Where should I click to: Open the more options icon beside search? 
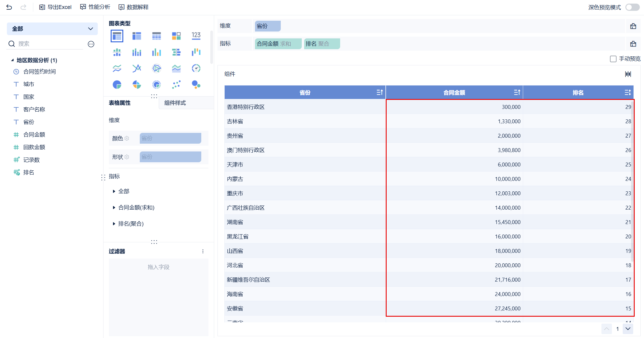coord(91,44)
